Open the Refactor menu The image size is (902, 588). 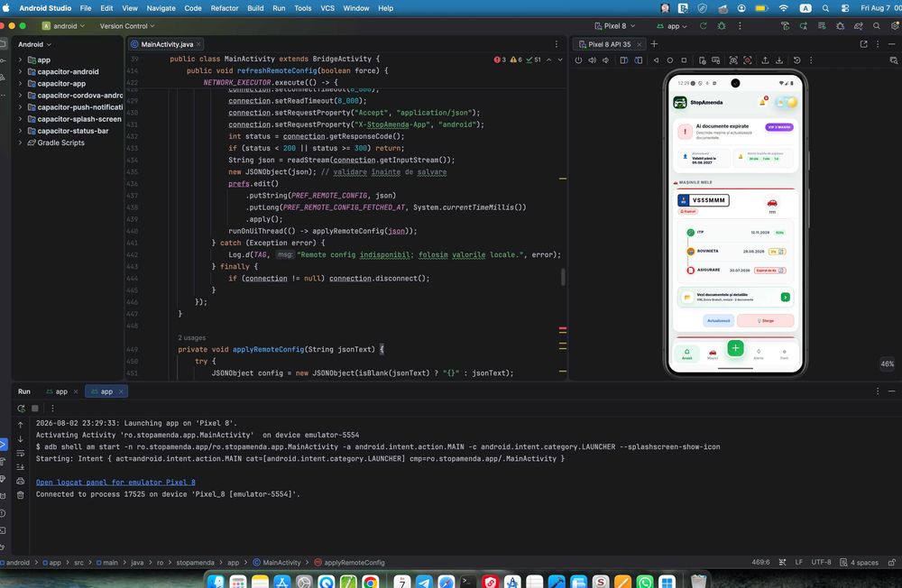pos(225,8)
